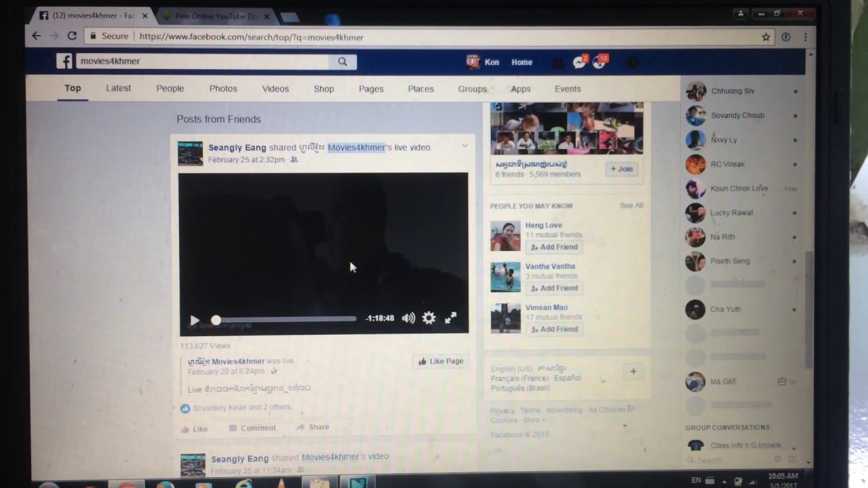Image resolution: width=868 pixels, height=488 pixels.
Task: Go back with the browser back arrow
Action: click(37, 37)
